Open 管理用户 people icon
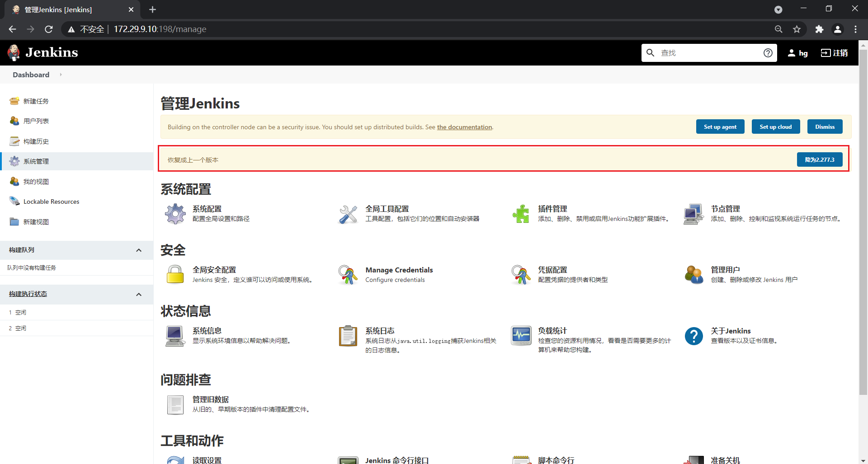 click(x=693, y=274)
